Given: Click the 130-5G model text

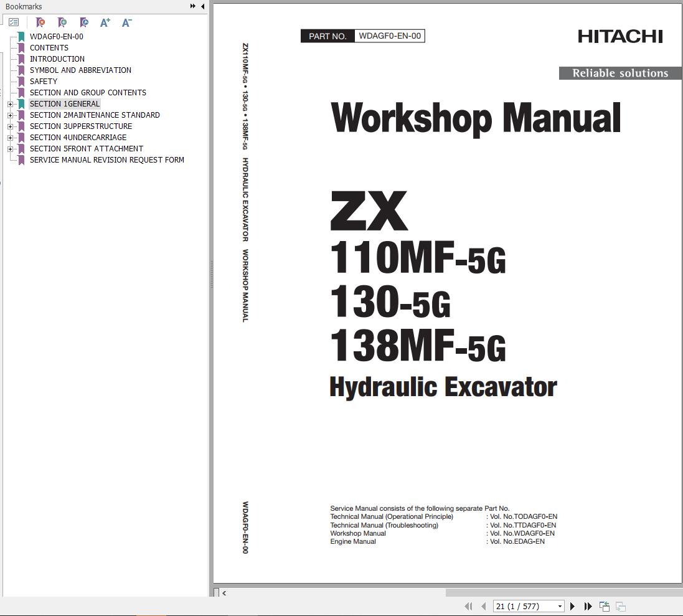Looking at the screenshot, I should (390, 301).
